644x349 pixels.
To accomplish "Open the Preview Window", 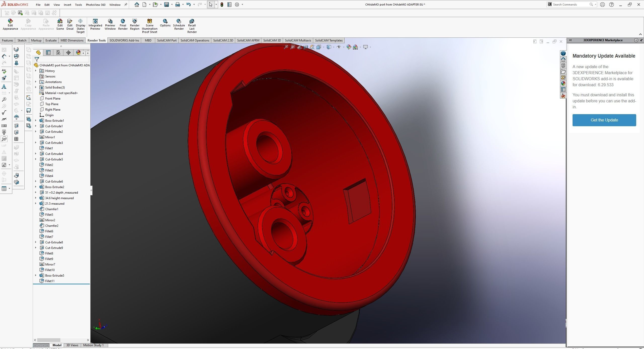I will point(110,24).
